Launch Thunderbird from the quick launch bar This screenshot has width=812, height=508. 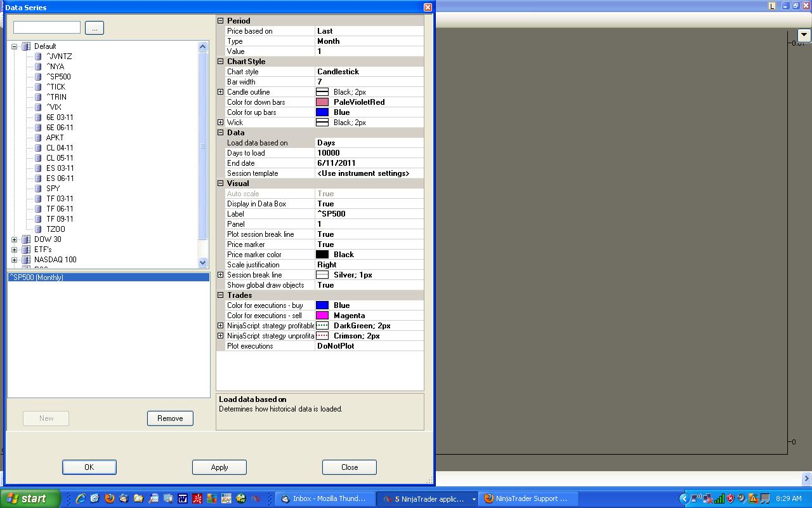pos(124,498)
